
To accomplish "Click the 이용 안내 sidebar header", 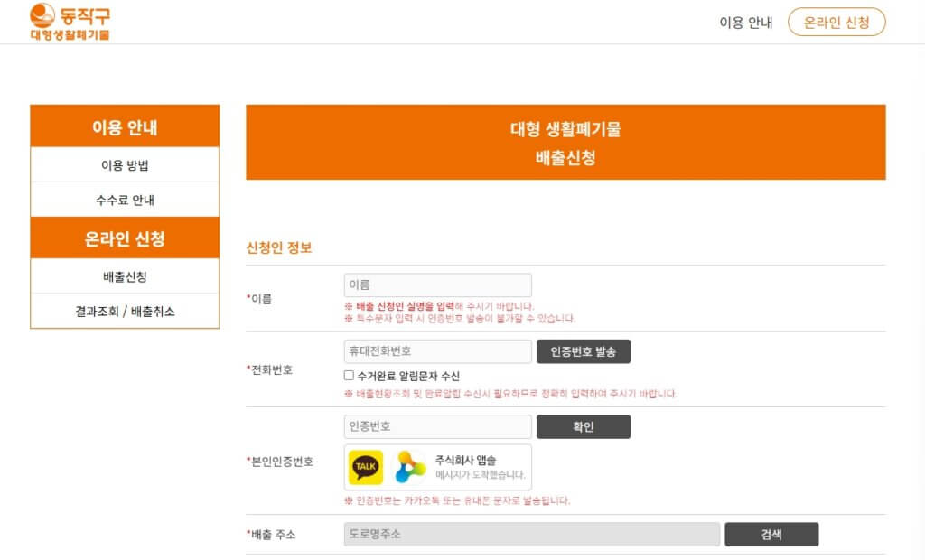I will [125, 127].
